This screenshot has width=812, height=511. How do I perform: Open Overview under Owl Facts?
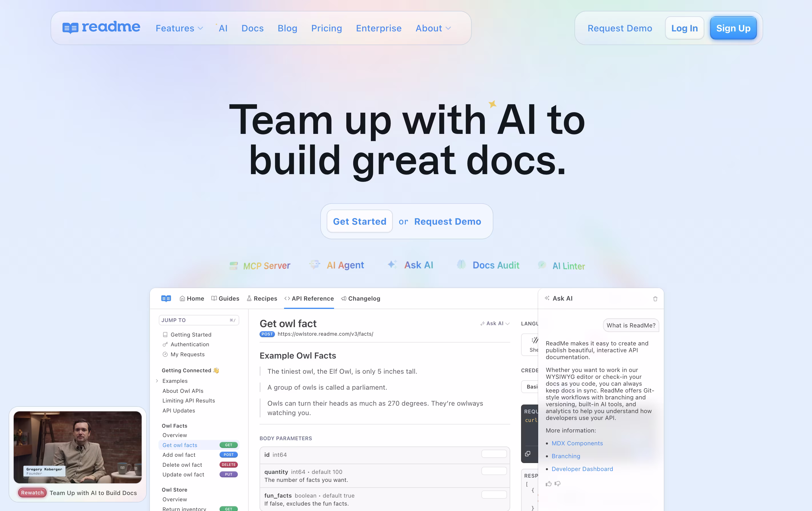(175, 435)
